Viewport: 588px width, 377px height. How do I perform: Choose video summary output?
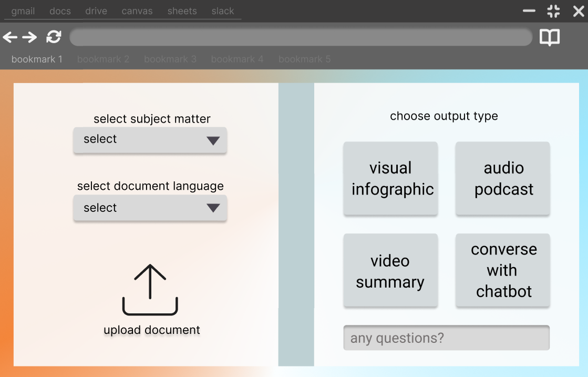[x=390, y=270]
